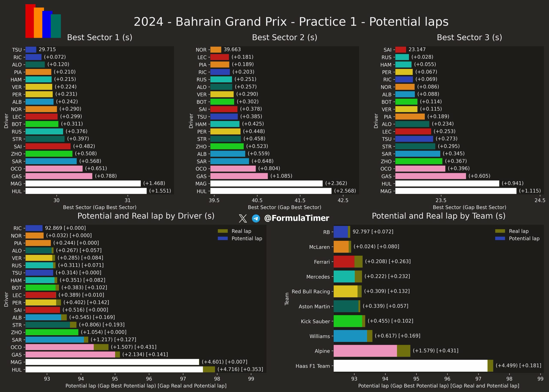Click SAI's bar in Best Sector 3

401,50
